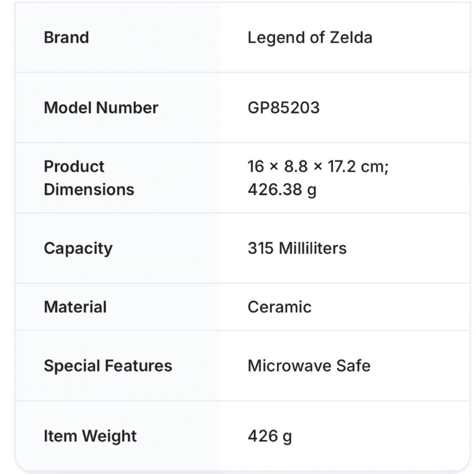Click the Product Dimensions label

click(x=89, y=178)
